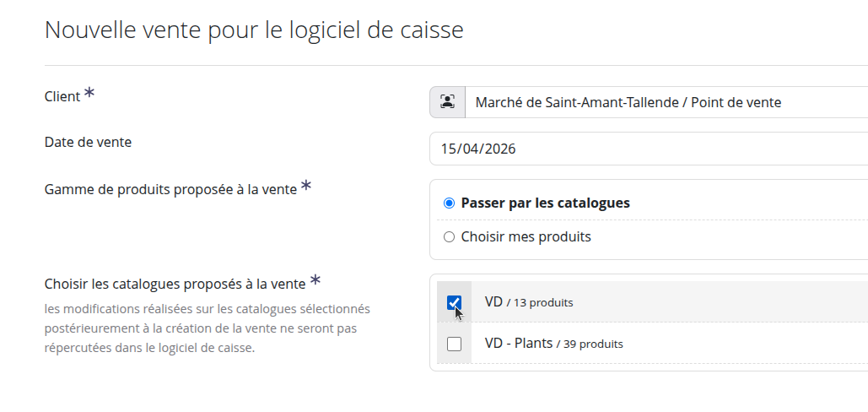Click the required asterisk next to Client

click(89, 94)
